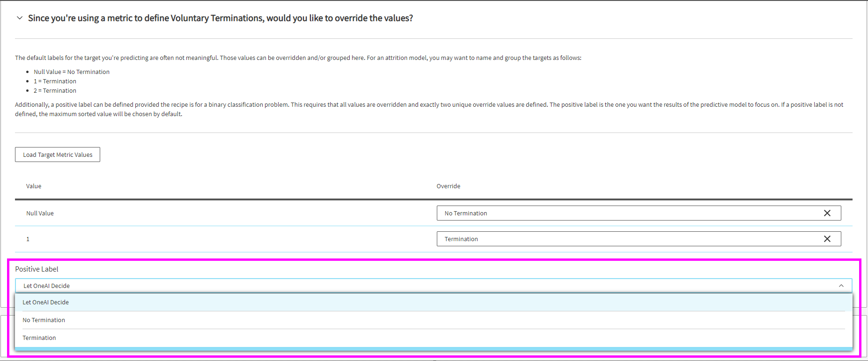Click the 'Null Value = No Termination' bullet
This screenshot has width=868, height=361.
point(72,72)
